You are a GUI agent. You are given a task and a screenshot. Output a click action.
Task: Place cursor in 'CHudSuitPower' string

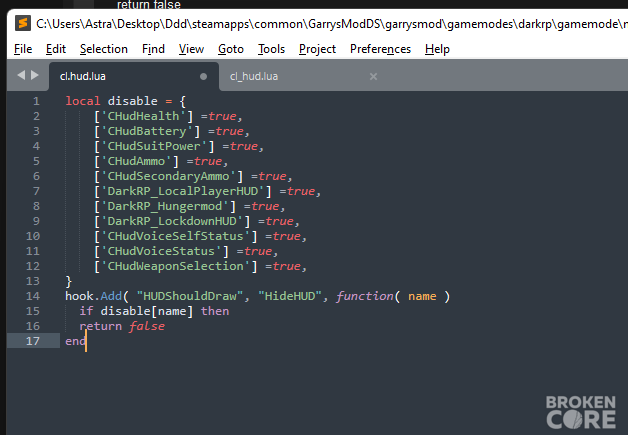click(x=154, y=146)
